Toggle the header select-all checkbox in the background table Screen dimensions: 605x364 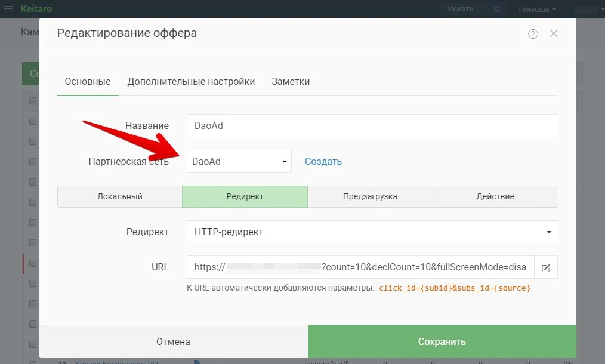[x=33, y=101]
